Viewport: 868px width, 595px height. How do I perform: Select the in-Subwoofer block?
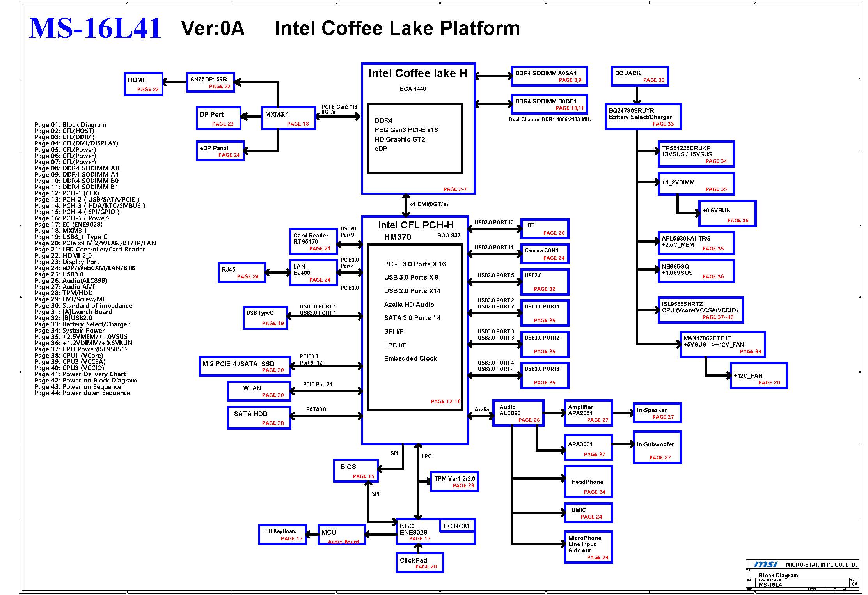point(657,447)
